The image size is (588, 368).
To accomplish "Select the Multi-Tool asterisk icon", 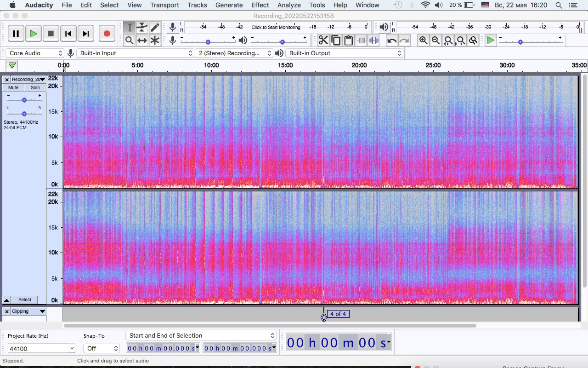I will pyautogui.click(x=155, y=40).
